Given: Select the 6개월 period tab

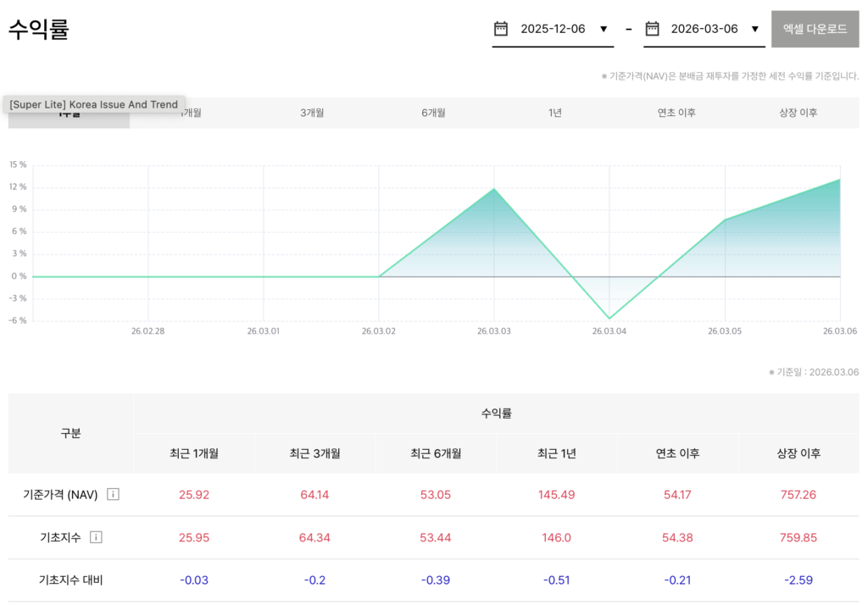Looking at the screenshot, I should pos(433,113).
